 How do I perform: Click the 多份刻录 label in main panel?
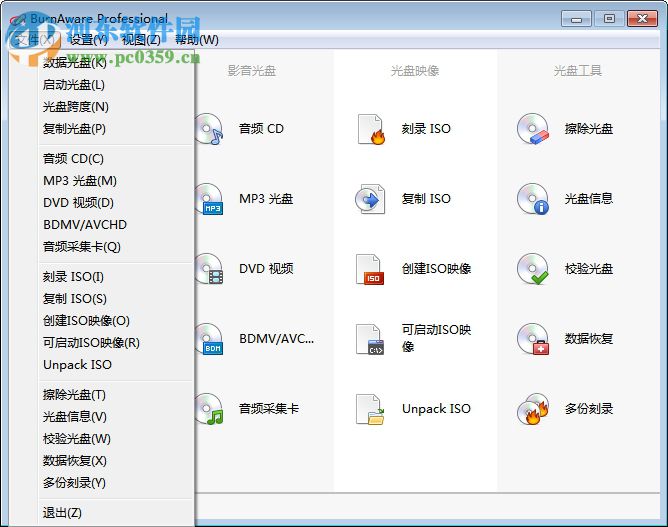(589, 409)
